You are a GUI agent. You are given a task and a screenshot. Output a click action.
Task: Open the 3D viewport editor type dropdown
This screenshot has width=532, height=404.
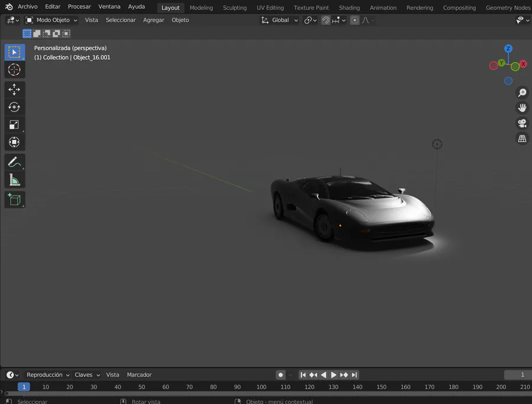13,20
